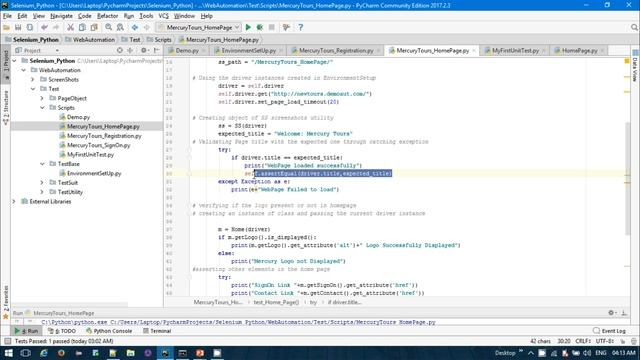Collapse the Scripts folder arrow

[42, 108]
